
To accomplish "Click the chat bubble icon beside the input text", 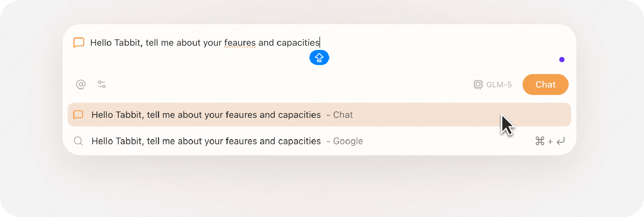I will pos(78,42).
